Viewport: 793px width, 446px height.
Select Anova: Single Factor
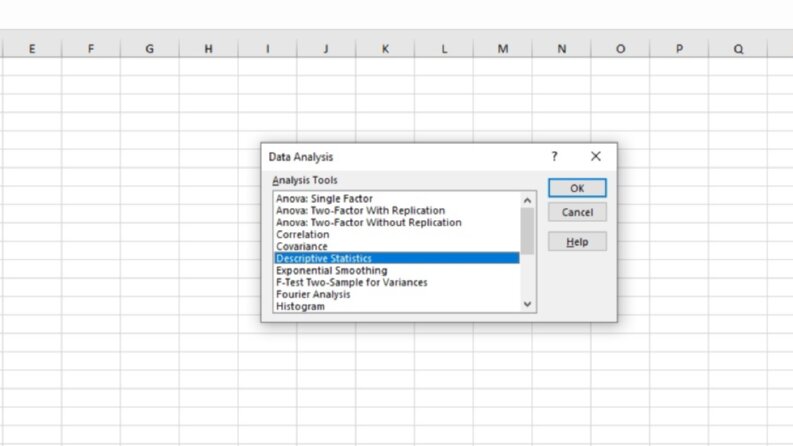pyautogui.click(x=396, y=199)
